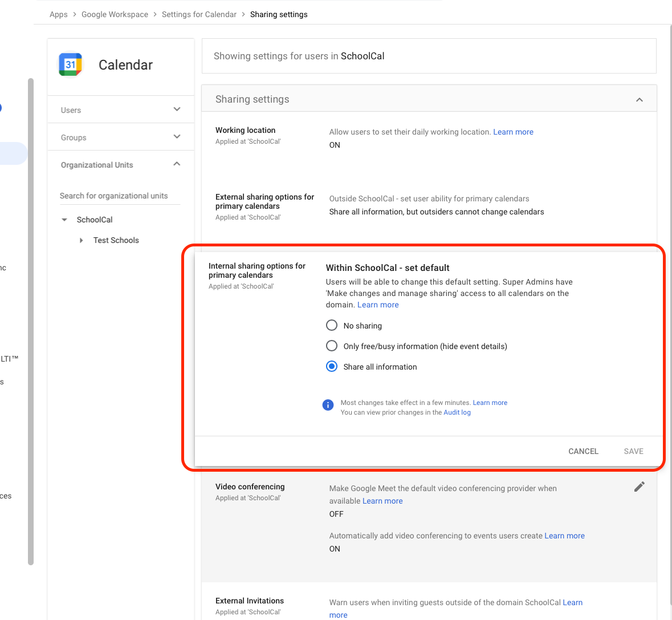Click the External Invitations setting title

point(250,601)
